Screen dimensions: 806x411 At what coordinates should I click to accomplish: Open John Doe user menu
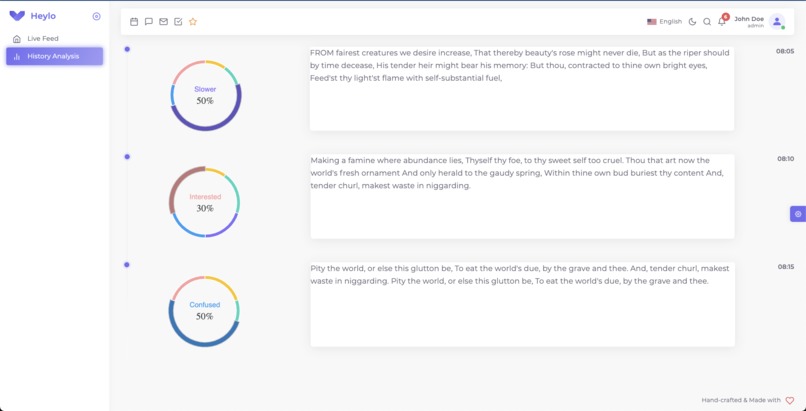click(x=759, y=22)
